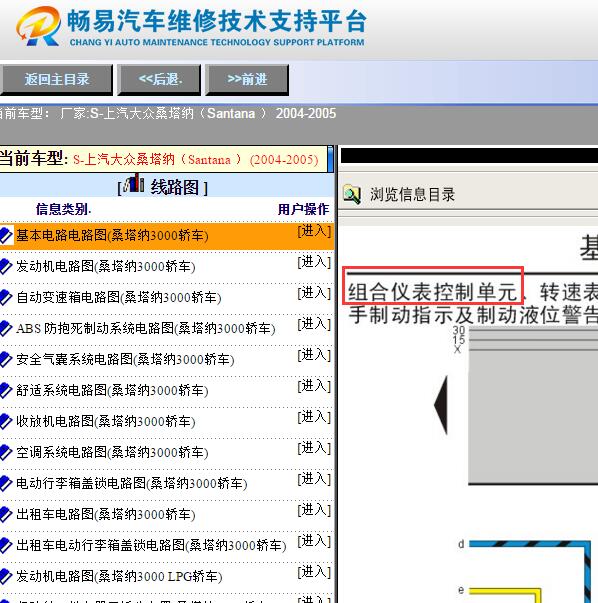The width and height of the screenshot is (598, 603).
Task: Click the red 当前车型 Santana model text
Action: (196, 159)
